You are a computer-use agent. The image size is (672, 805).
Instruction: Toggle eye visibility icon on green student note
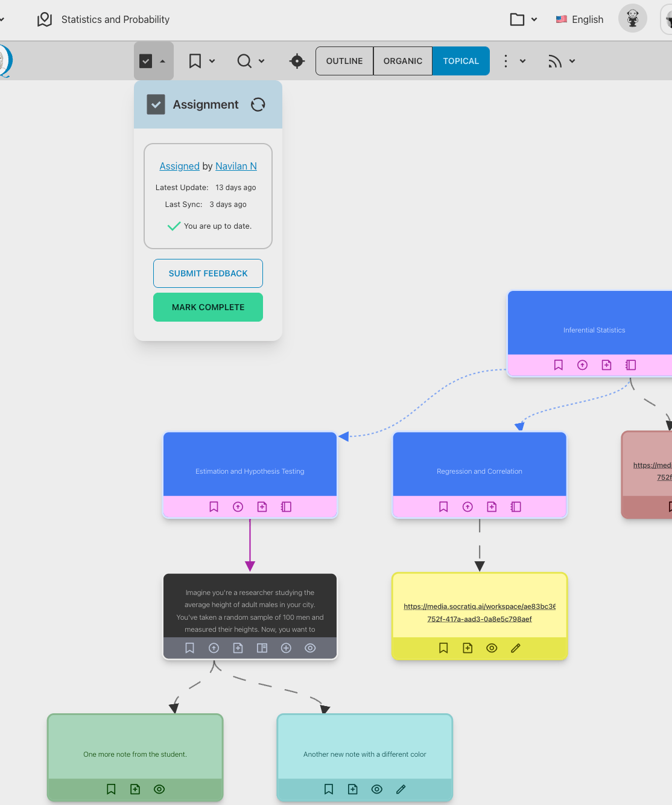(159, 789)
